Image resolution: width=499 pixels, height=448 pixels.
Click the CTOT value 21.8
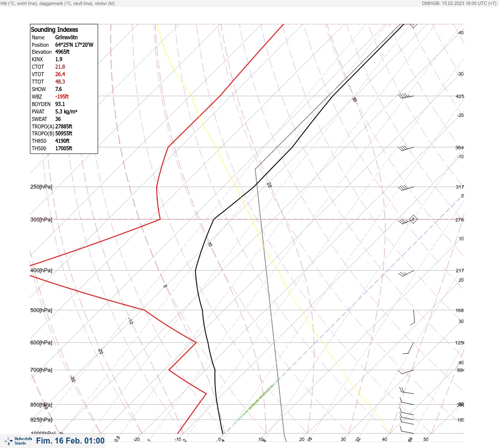[x=60, y=67]
